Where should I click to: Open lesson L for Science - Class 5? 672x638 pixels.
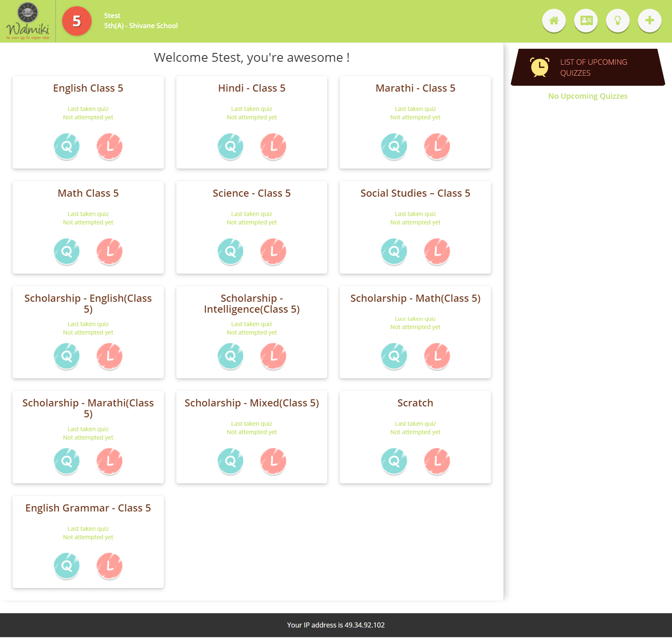[x=273, y=251]
